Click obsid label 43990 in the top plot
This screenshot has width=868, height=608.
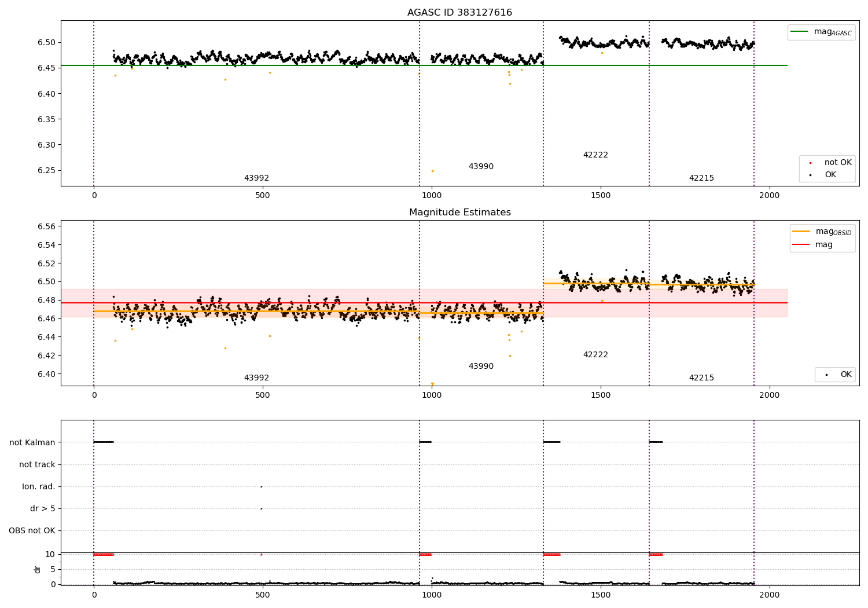(481, 167)
